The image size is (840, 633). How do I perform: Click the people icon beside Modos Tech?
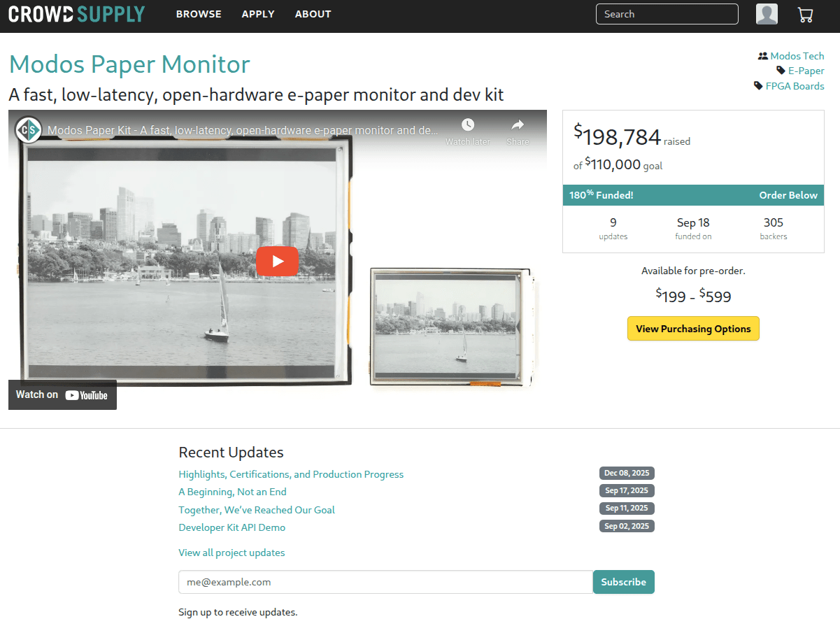click(762, 56)
